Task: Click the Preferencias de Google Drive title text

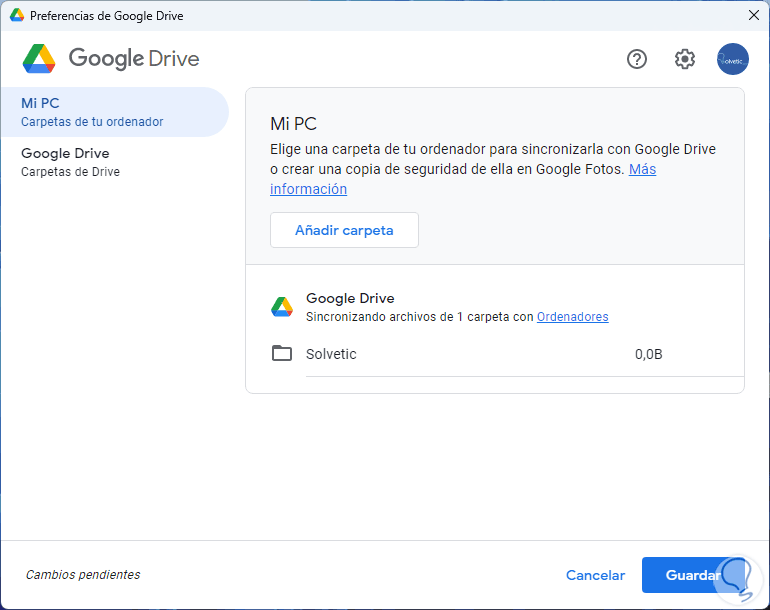Action: (107, 16)
